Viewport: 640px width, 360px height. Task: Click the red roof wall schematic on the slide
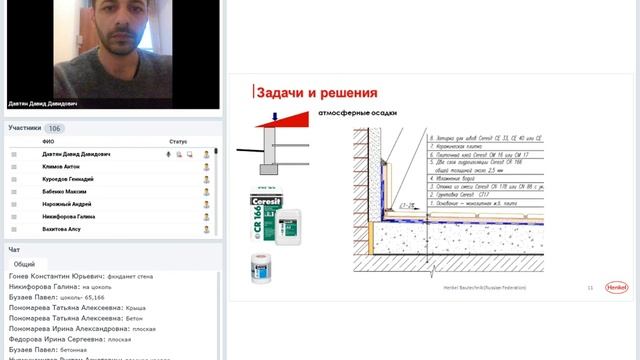[273, 143]
